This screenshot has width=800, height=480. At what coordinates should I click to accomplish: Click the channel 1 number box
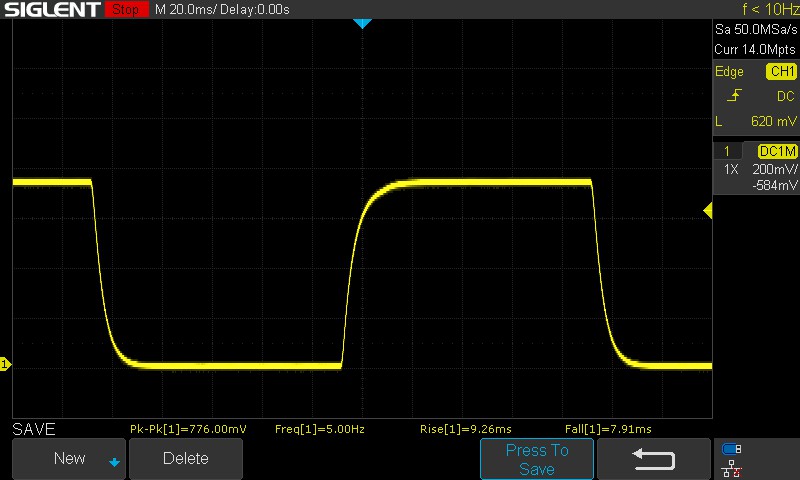pyautogui.click(x=727, y=151)
